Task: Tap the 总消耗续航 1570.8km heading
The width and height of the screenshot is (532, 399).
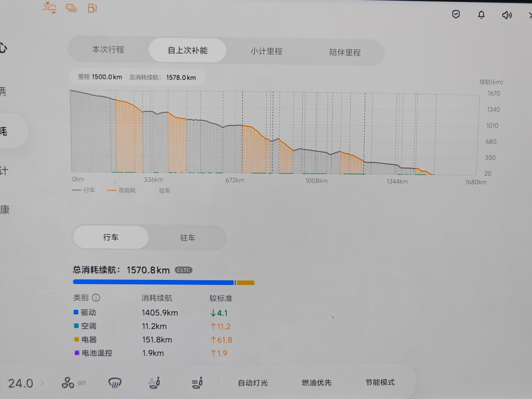Action: point(121,270)
